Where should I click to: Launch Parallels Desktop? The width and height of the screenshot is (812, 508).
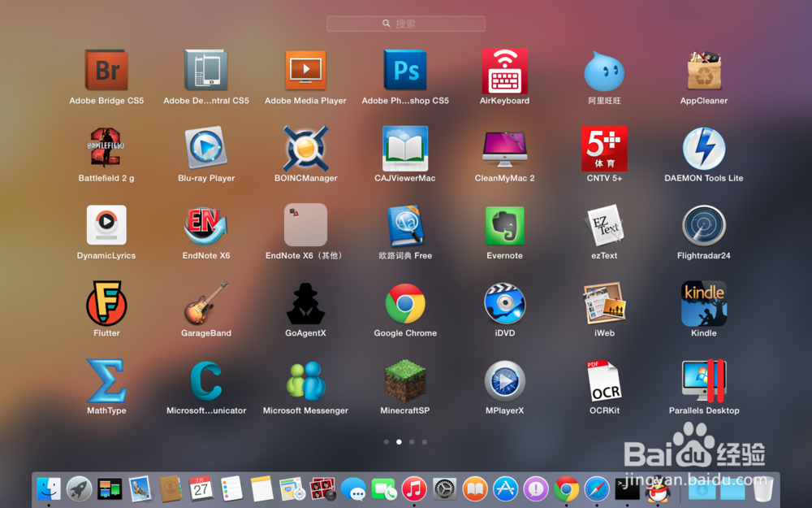[x=703, y=382]
